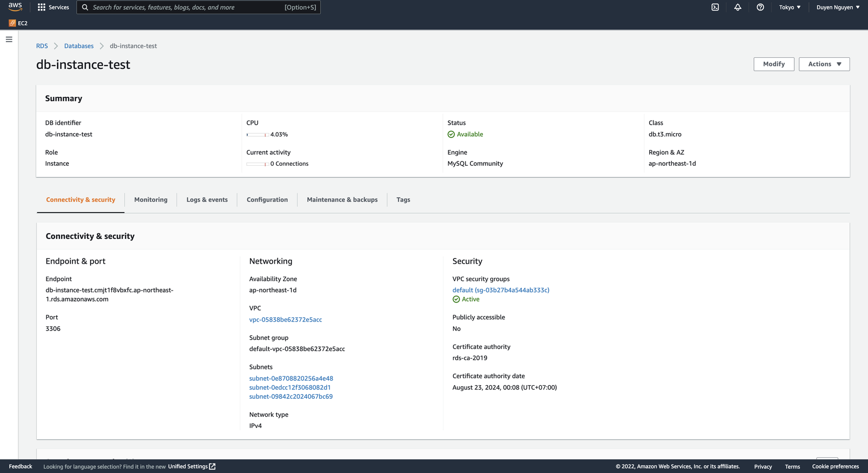Open the notifications bell

pos(738,7)
